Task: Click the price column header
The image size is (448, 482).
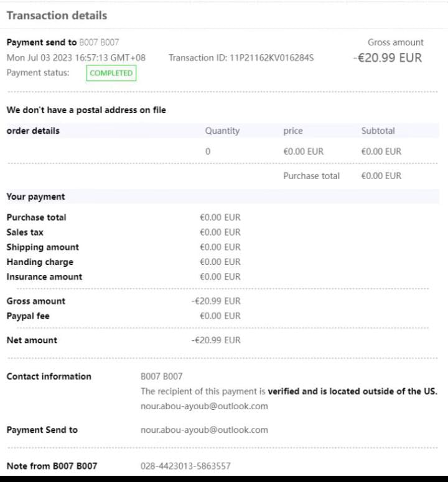Action: pyautogui.click(x=292, y=131)
